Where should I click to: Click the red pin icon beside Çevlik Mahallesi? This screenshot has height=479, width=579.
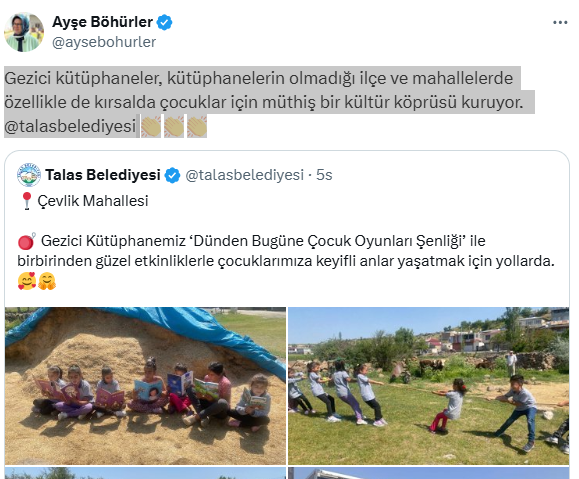(x=27, y=201)
